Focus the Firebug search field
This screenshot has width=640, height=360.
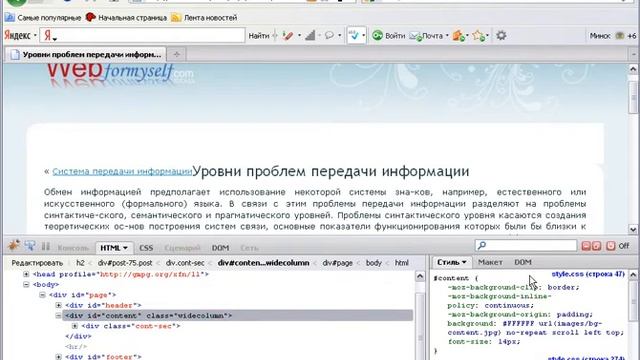(x=526, y=245)
